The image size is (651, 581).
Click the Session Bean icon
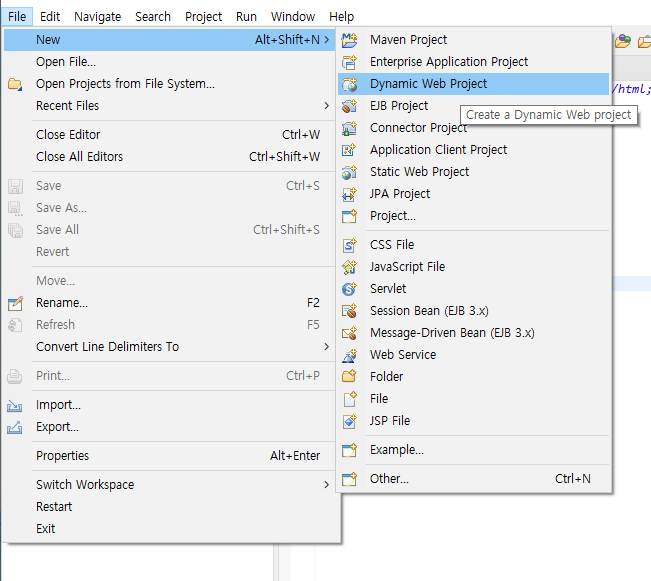click(x=349, y=311)
